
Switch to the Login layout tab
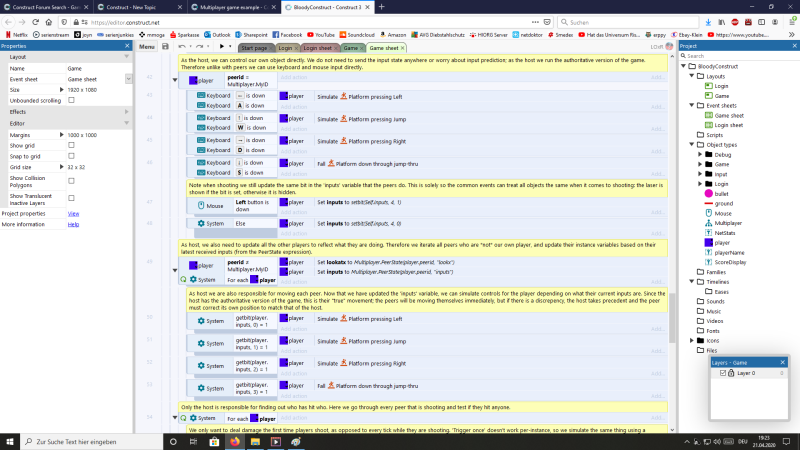[x=285, y=48]
